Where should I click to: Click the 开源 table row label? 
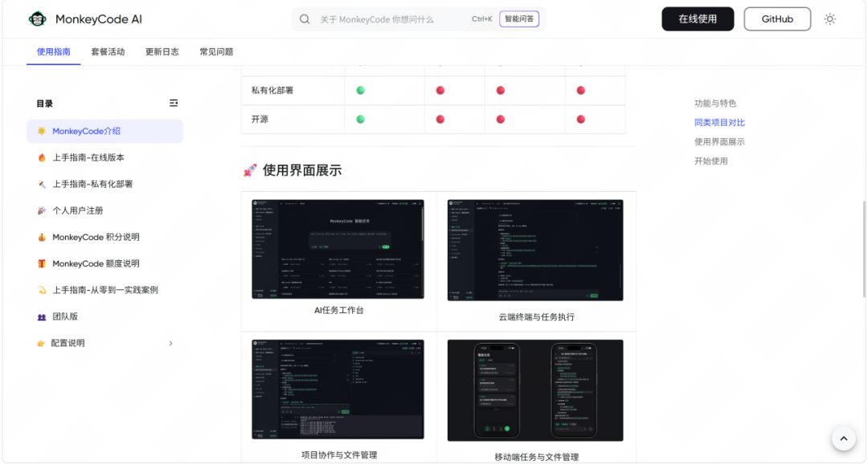pos(260,120)
